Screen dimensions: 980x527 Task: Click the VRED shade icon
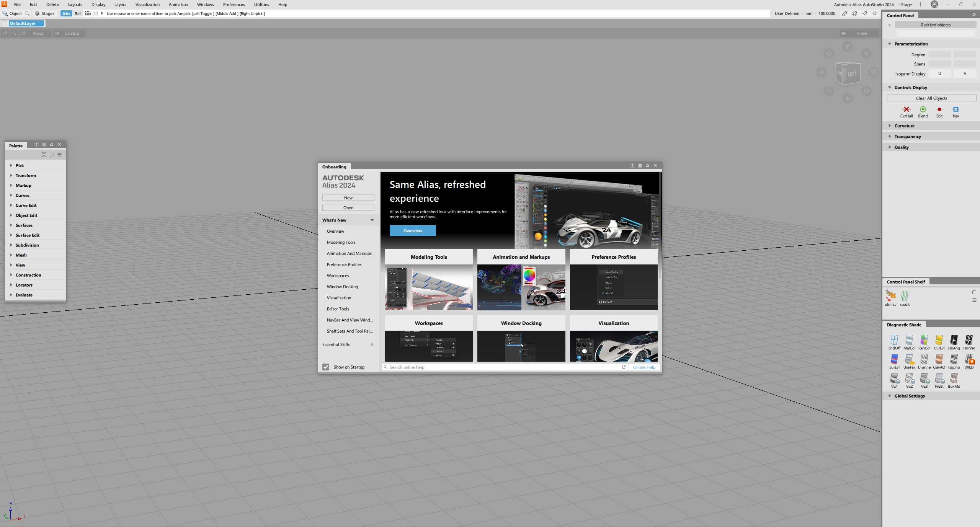(969, 359)
